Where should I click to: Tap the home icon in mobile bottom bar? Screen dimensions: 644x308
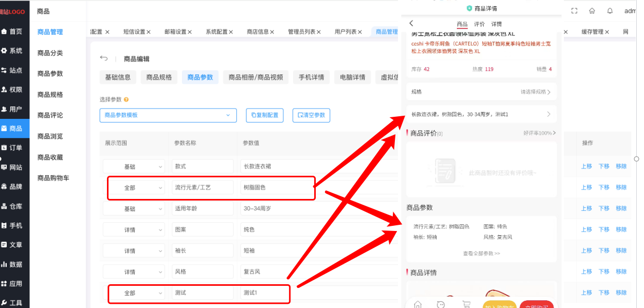[418, 304]
